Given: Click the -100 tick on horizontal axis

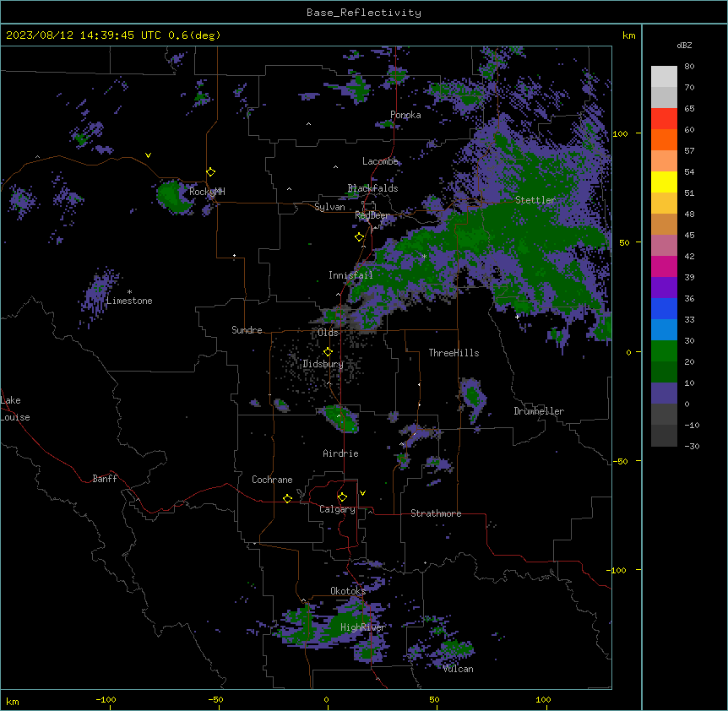Looking at the screenshot, I should [x=106, y=699].
